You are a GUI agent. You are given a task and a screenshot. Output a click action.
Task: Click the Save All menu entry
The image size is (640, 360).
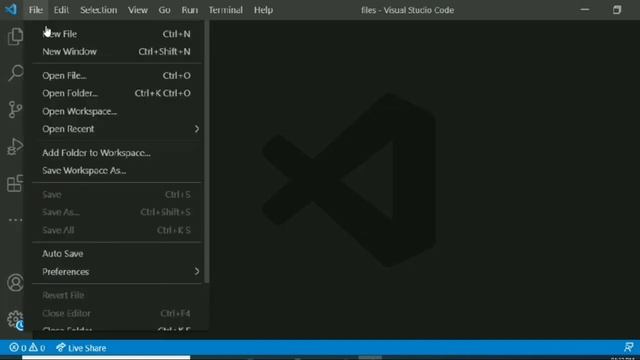(117, 230)
